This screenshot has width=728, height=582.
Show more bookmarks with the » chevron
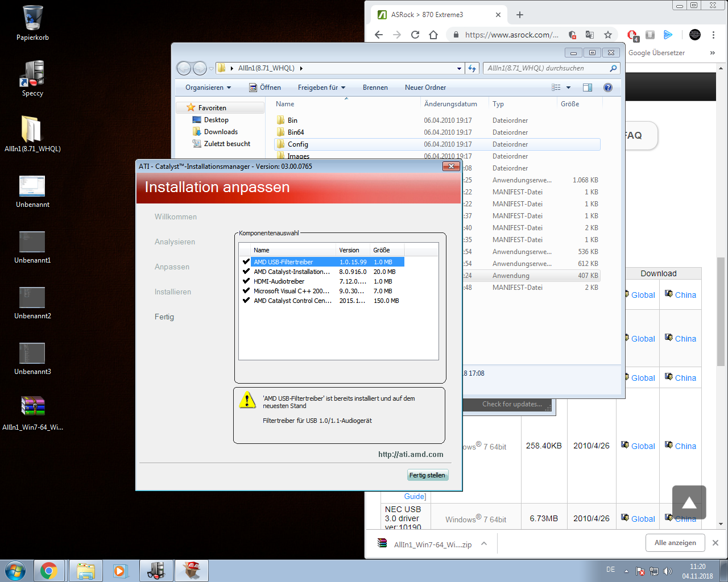tap(713, 53)
